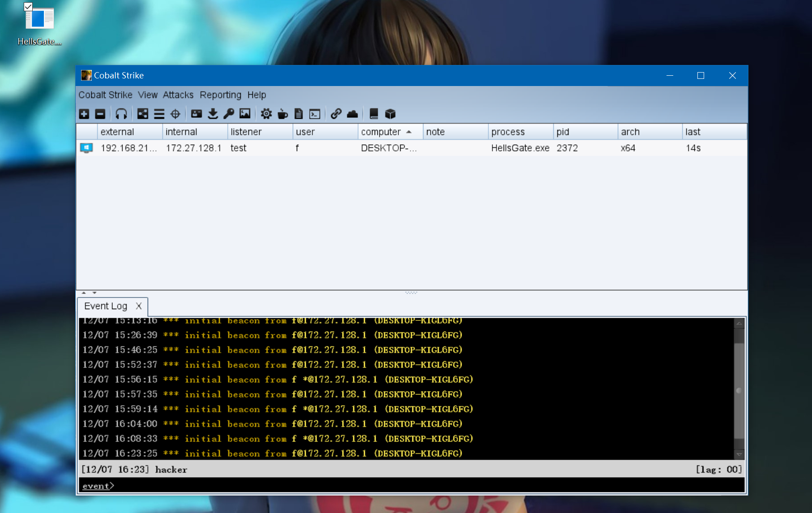Close the Event Log tab
812x513 pixels.
139,306
